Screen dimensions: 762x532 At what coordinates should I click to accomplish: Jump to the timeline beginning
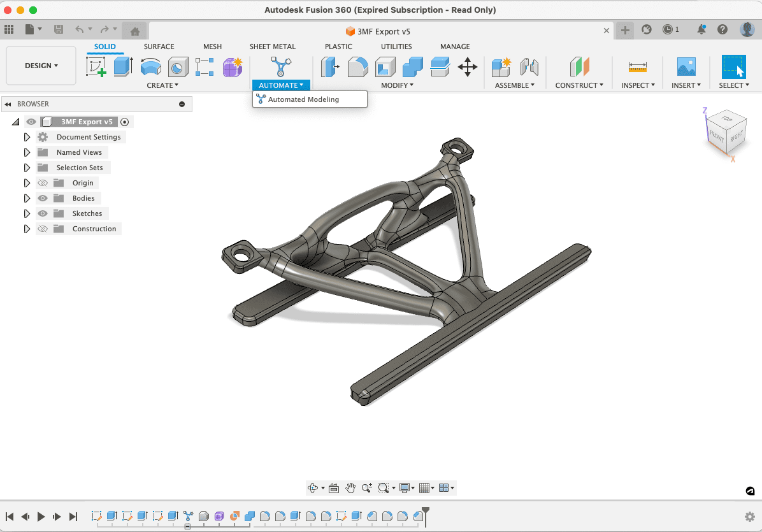pyautogui.click(x=10, y=517)
